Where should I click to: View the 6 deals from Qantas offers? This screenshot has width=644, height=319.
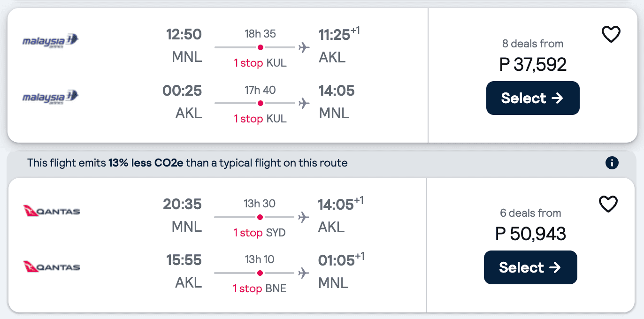click(x=530, y=213)
